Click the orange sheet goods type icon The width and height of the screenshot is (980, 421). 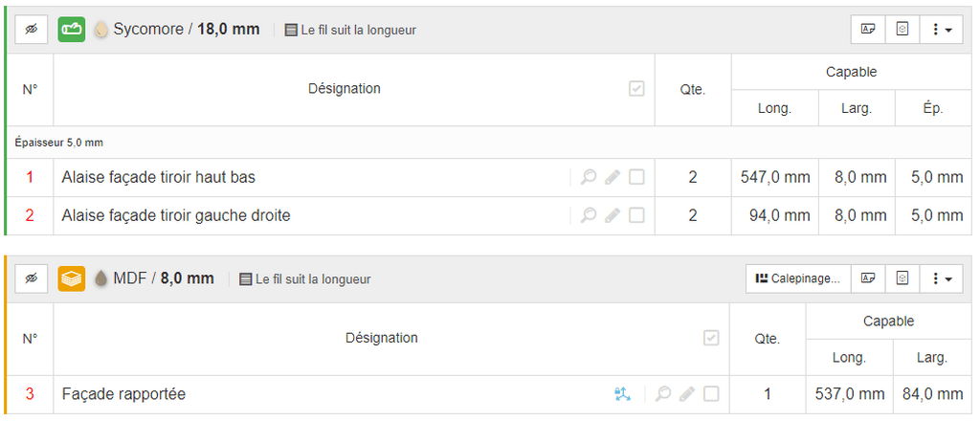[x=71, y=278]
